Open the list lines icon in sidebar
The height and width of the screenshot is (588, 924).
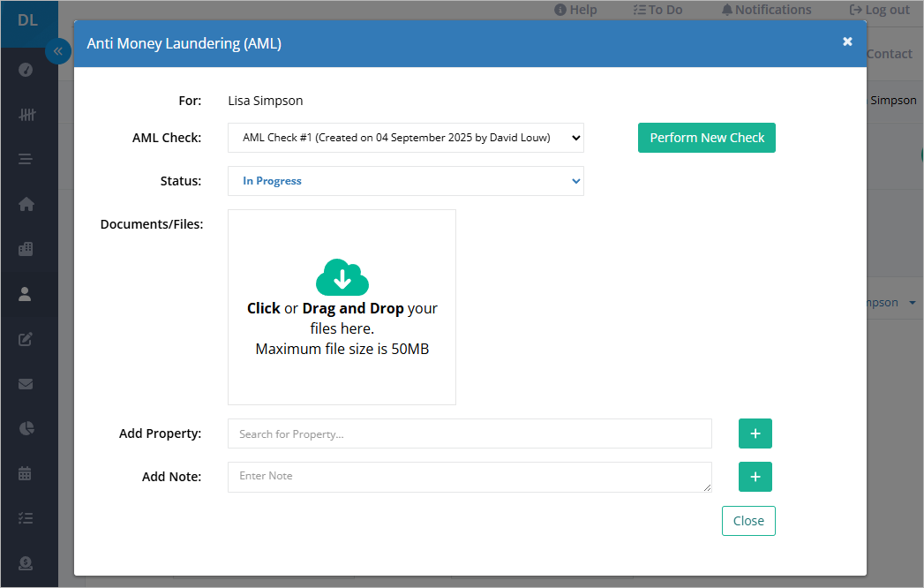point(26,159)
